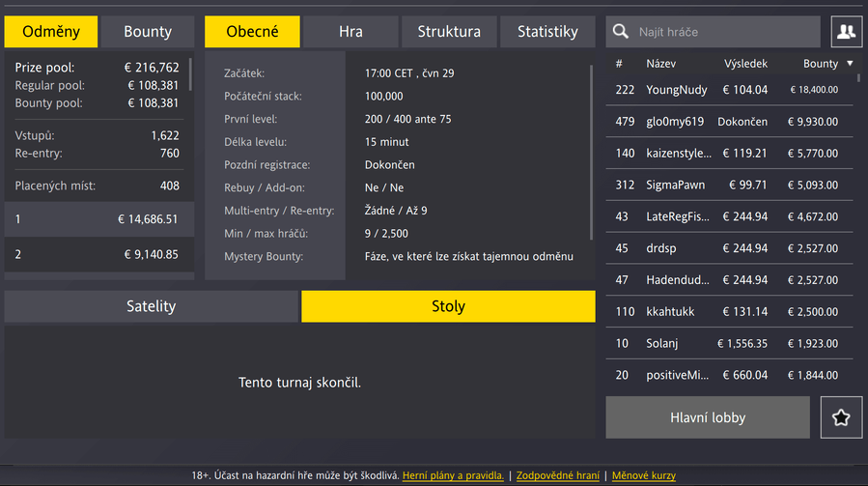Screen dimensions: 868x486
Task: Click Počáteční stack value 100,000
Action: pyautogui.click(x=383, y=97)
